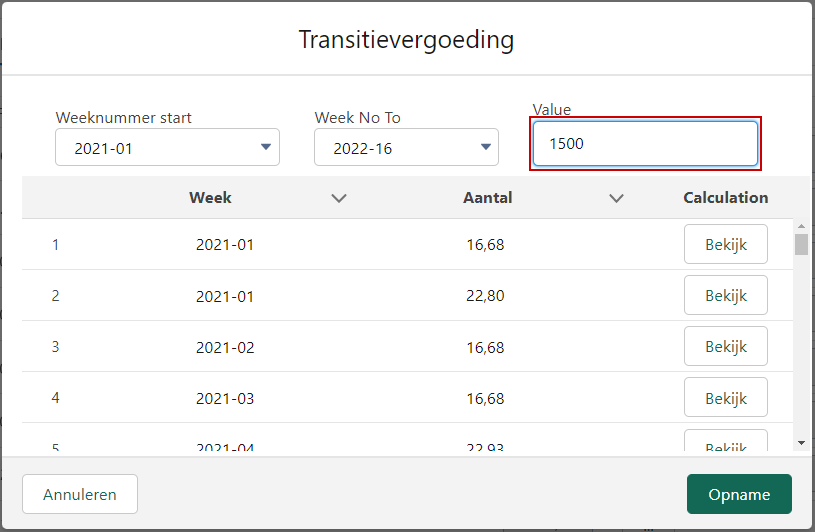Sort by the Aantal column header
Viewport: 815px width, 532px height.
[488, 198]
